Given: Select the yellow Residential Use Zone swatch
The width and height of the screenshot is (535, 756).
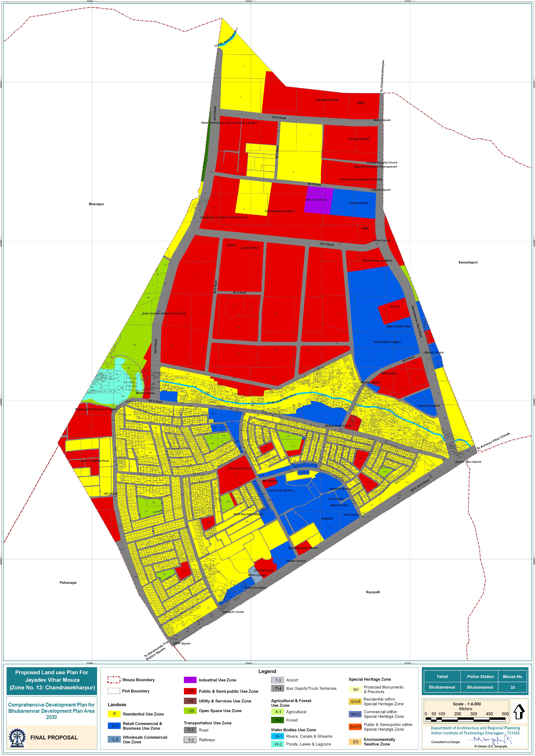Looking at the screenshot, I should coord(114,714).
